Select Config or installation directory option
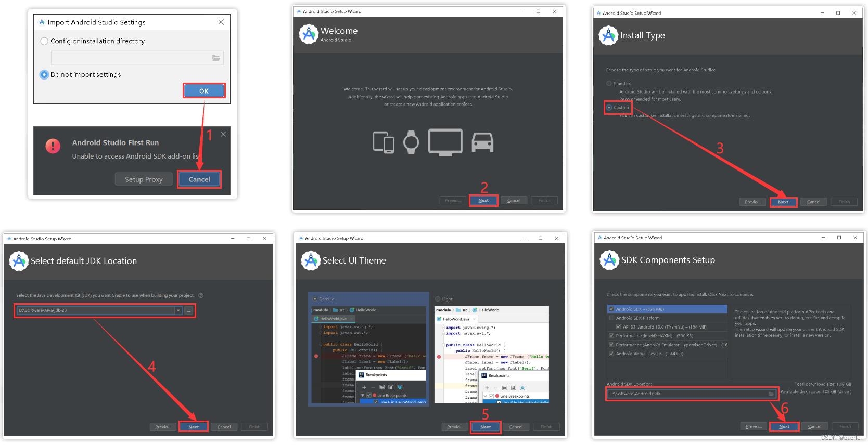 coord(44,41)
